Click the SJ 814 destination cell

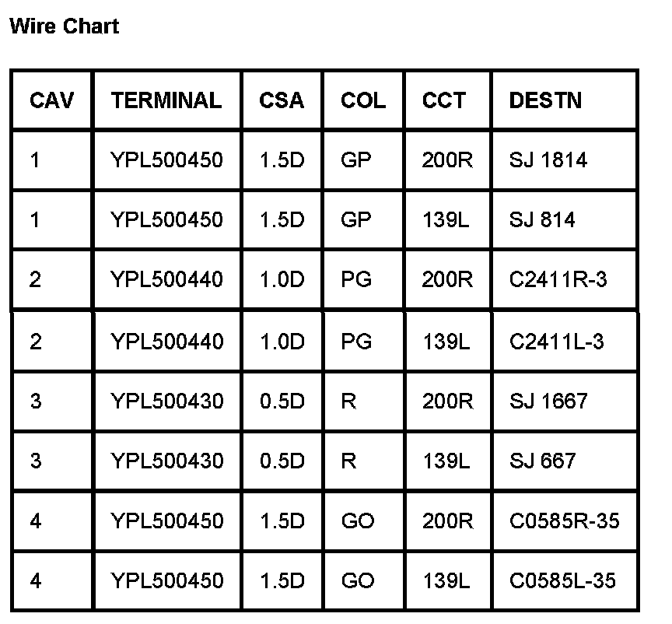tap(542, 220)
